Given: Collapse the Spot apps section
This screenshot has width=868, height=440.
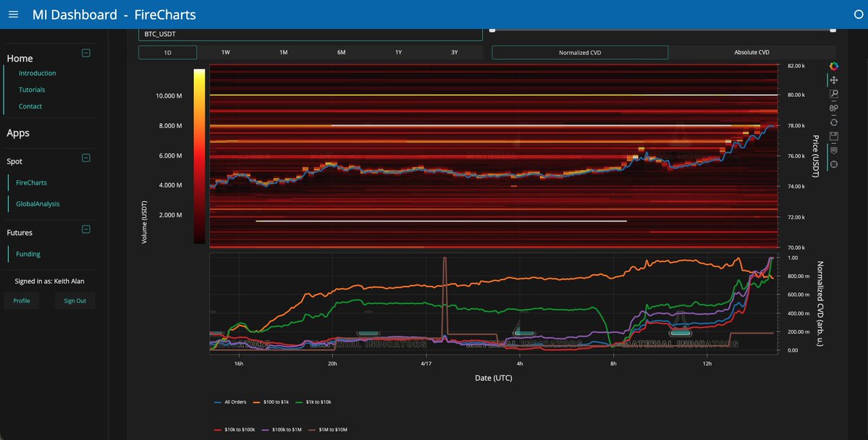Looking at the screenshot, I should tap(85, 158).
